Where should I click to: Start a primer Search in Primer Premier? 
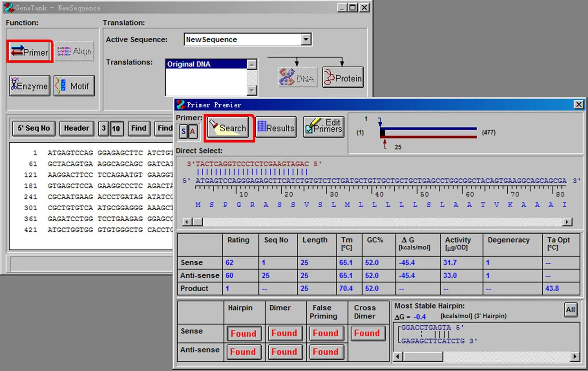(228, 128)
